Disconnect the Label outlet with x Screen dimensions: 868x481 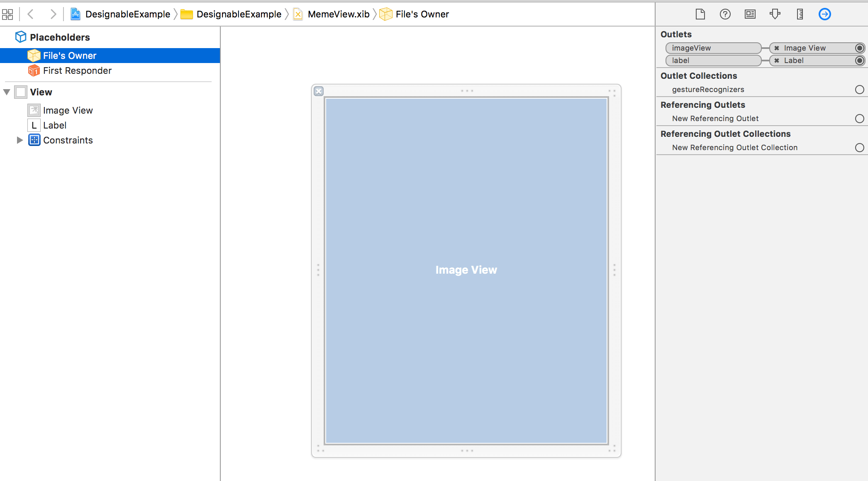tap(777, 61)
